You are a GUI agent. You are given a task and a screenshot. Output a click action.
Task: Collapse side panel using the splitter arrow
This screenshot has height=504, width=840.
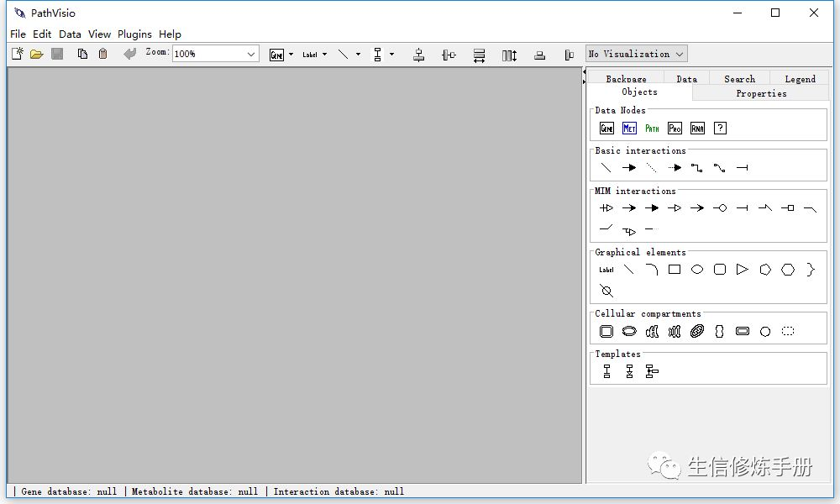pos(585,81)
